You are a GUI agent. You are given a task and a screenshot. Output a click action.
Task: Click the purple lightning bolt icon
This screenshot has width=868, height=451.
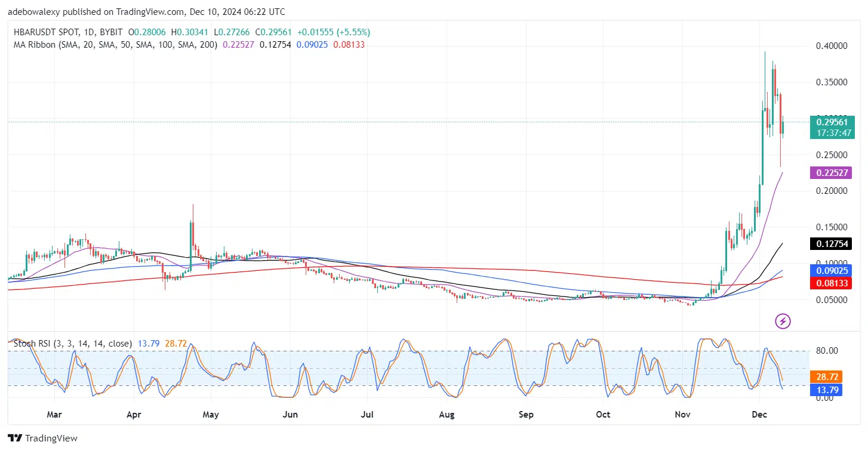pyautogui.click(x=783, y=322)
